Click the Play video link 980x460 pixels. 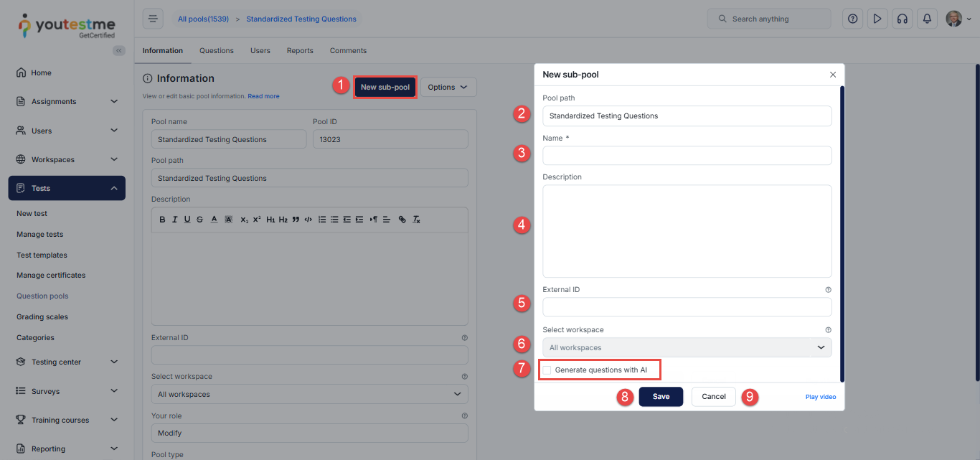820,397
